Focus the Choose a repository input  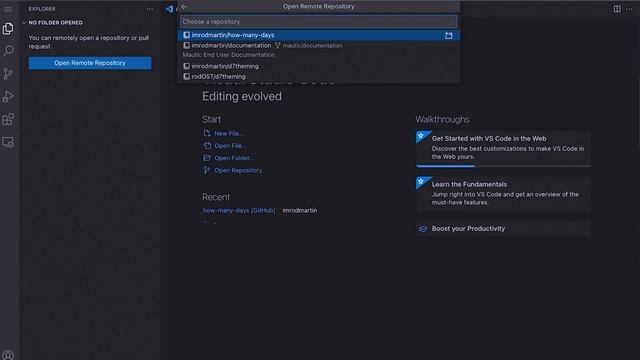point(319,22)
